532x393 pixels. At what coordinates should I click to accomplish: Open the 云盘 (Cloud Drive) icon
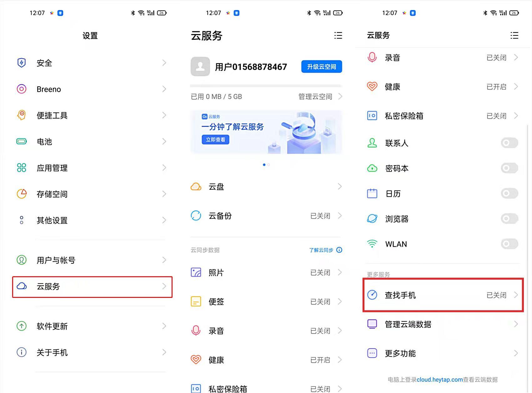[x=196, y=186]
